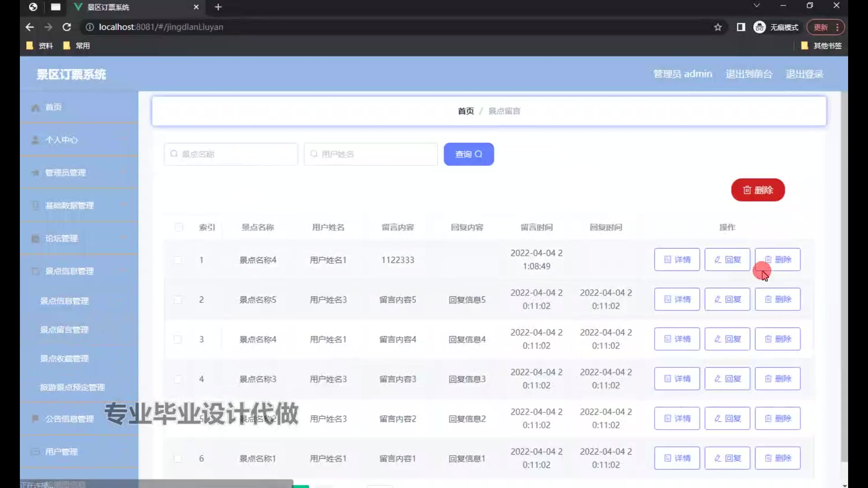Screen dimensions: 868x488
Task: Open the side panel icon in the browser toolbar
Action: [741, 27]
